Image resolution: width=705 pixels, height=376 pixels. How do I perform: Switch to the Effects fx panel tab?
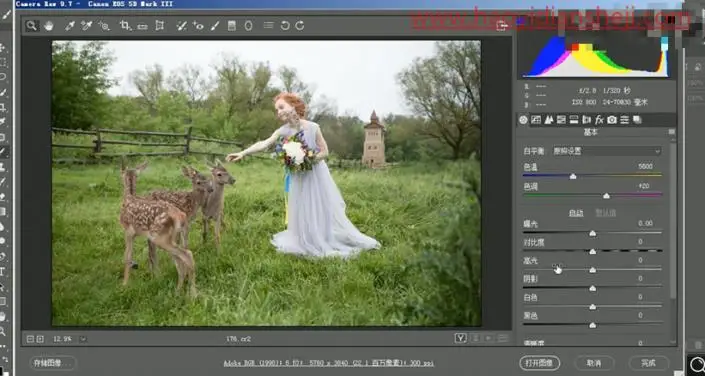pyautogui.click(x=599, y=120)
